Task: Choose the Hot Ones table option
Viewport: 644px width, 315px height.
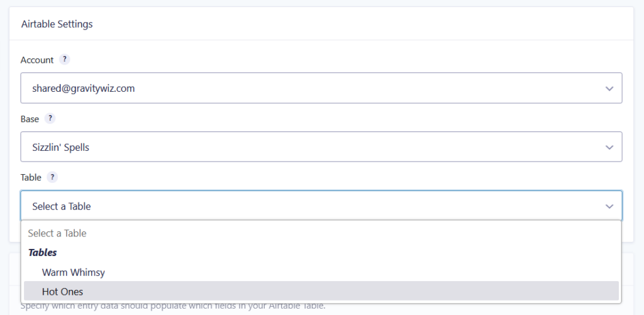Action: point(62,291)
